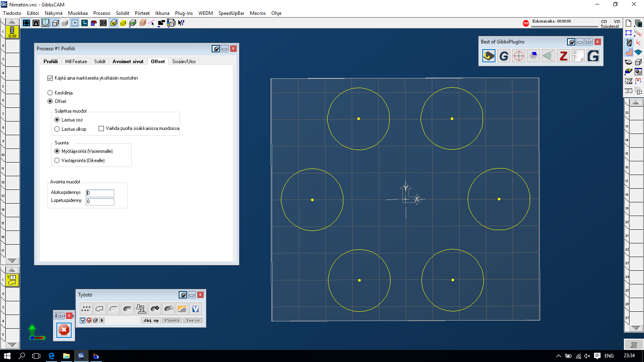The image size is (644, 362).
Task: Select the Keskilinja radio button
Action: (50, 93)
